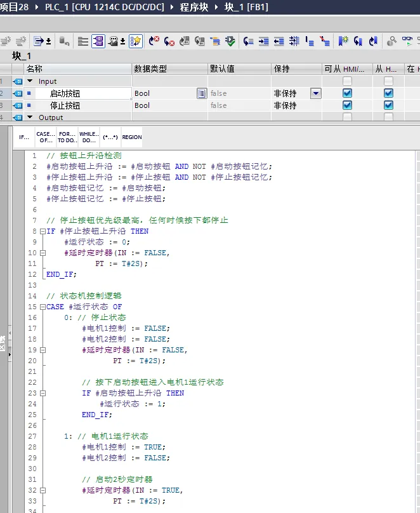Click the 名称 column header
The height and width of the screenshot is (513, 420).
point(78,69)
